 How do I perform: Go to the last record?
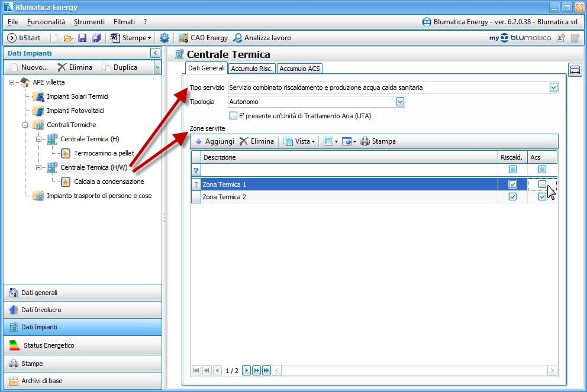[x=266, y=371]
